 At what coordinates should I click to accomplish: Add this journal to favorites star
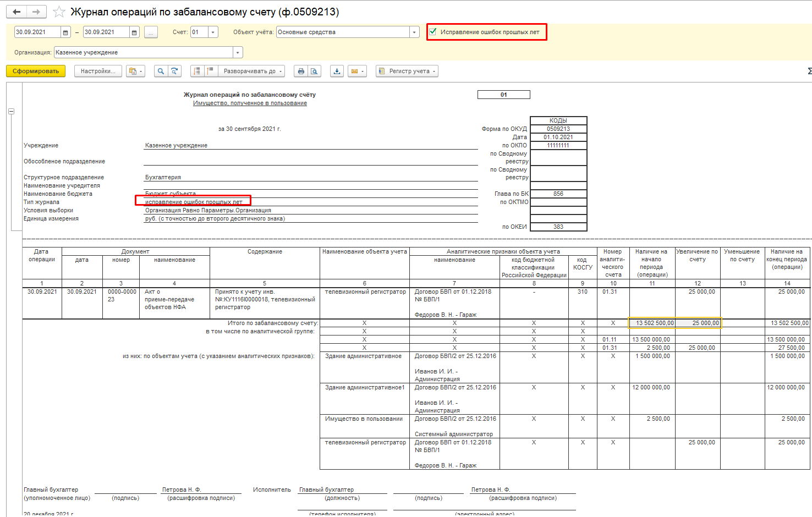tap(59, 12)
